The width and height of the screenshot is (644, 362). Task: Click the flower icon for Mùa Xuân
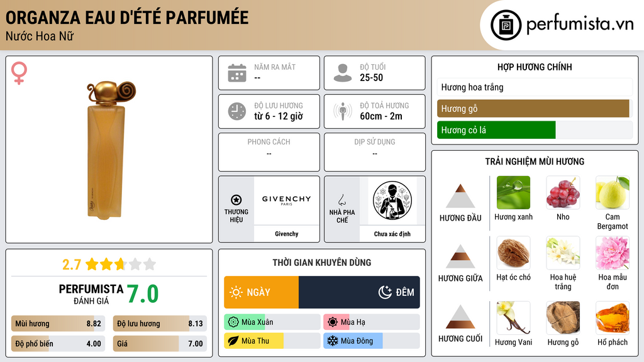pos(233,322)
